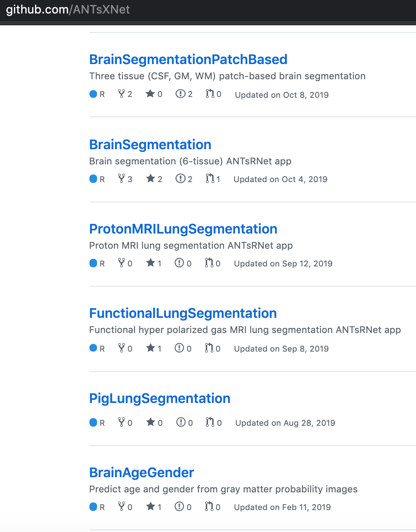This screenshot has width=416, height=532.
Task: Open the BrainSegmentationPatchBased repository
Action: point(188,59)
